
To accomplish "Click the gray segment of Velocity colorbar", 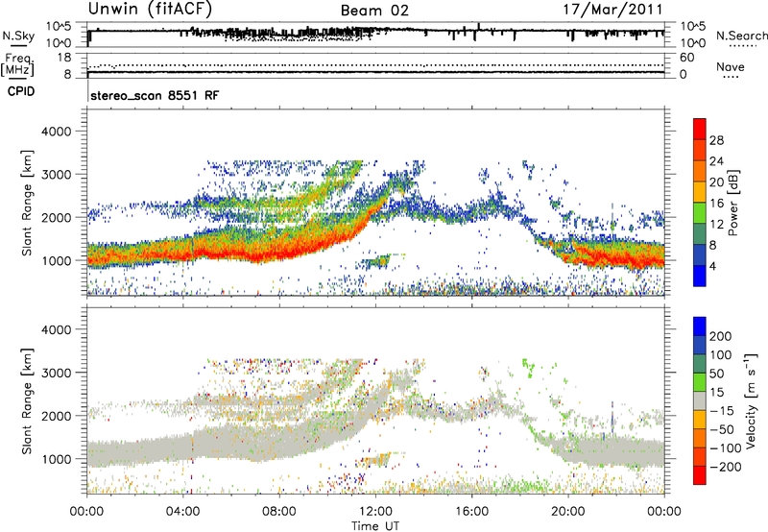I will 700,400.
